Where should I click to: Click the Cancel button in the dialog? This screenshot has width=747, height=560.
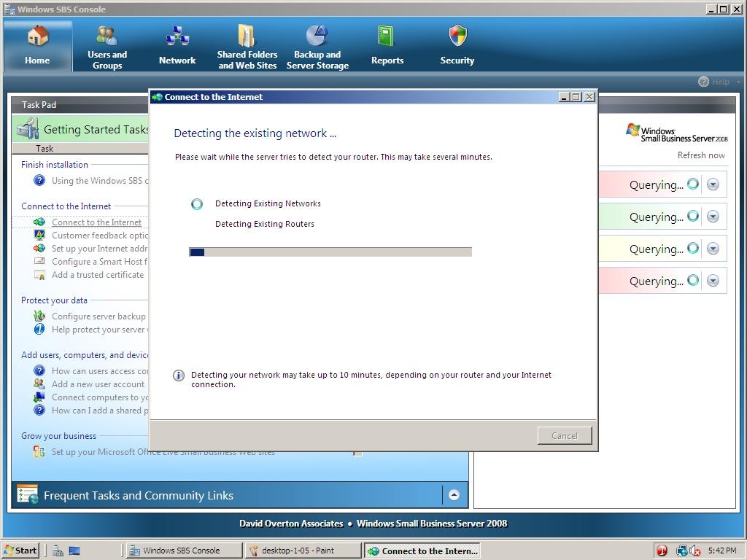point(565,436)
